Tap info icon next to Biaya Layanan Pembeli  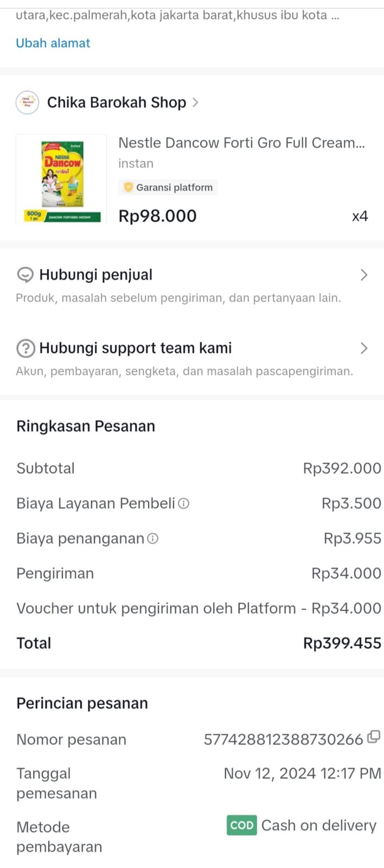coord(184,503)
